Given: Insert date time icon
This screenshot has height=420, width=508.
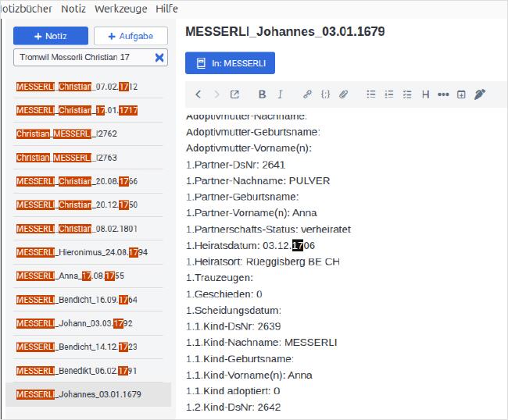Looking at the screenshot, I should [x=461, y=94].
